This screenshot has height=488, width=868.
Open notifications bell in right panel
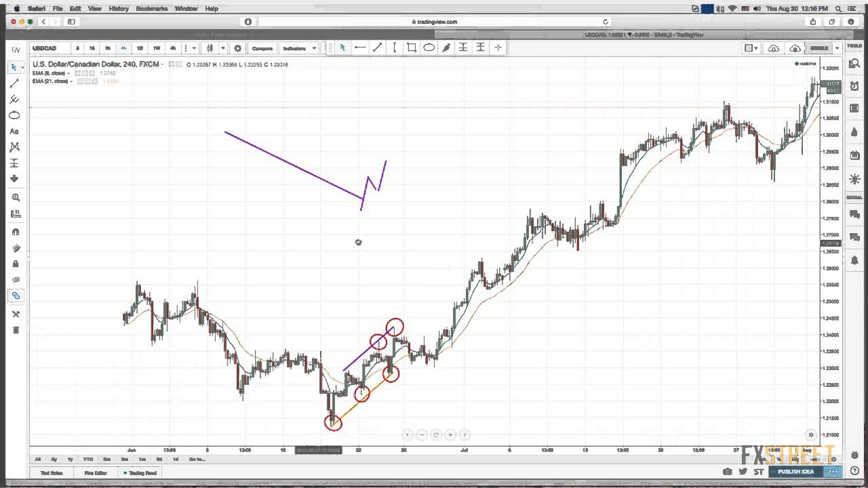854,260
